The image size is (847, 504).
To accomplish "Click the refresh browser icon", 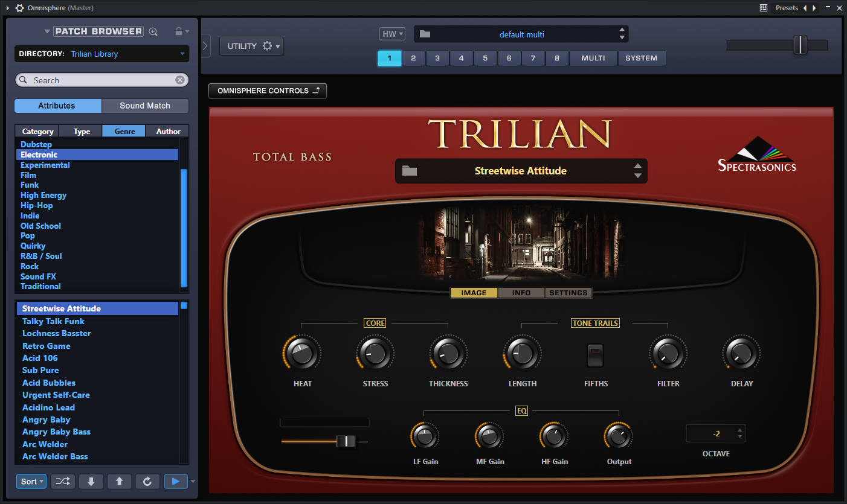I will pyautogui.click(x=147, y=481).
